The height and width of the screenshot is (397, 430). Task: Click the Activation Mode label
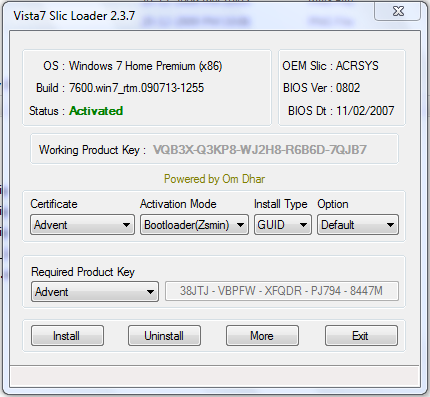(x=178, y=204)
